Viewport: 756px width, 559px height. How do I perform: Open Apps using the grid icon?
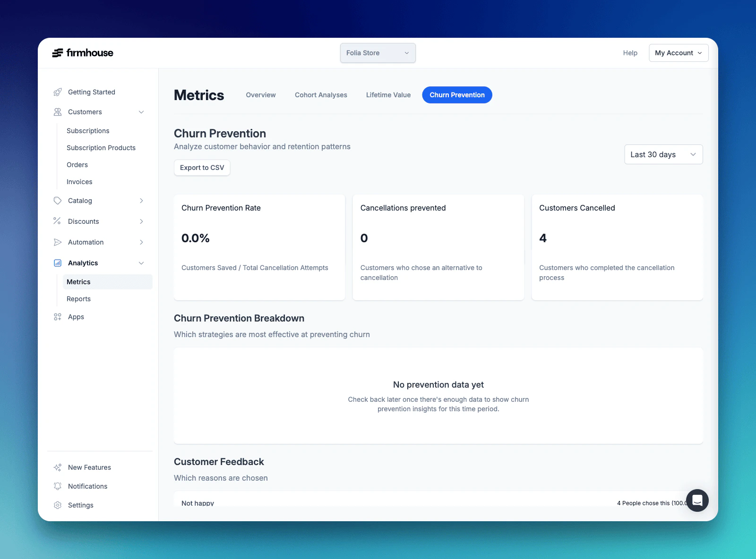pyautogui.click(x=57, y=317)
